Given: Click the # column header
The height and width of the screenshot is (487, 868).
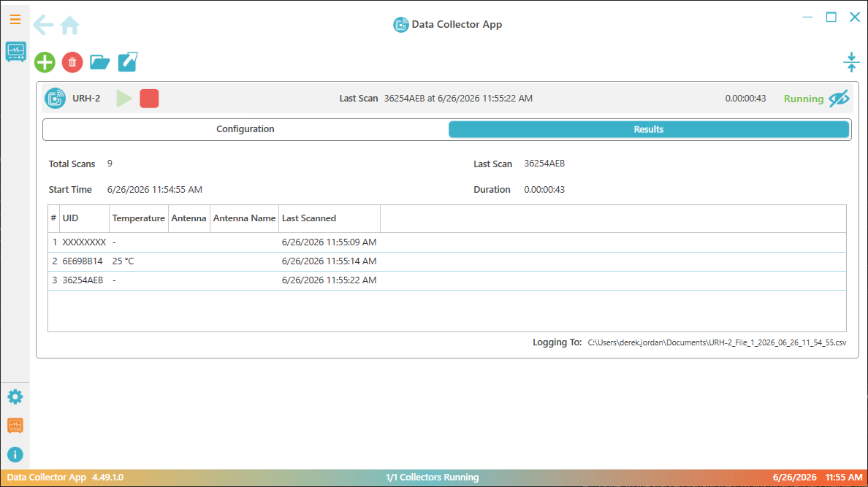Looking at the screenshot, I should pyautogui.click(x=53, y=218).
